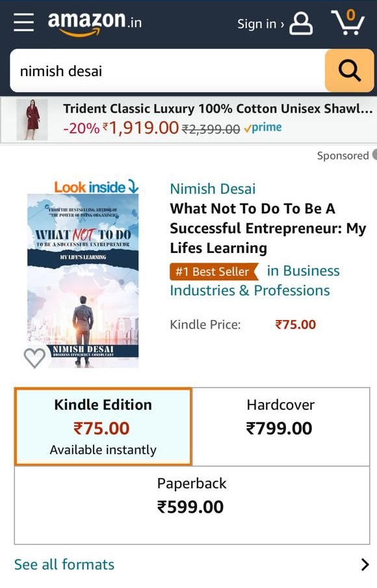Screen dimensions: 377x588
Task: Select the Hardcover format option
Action: coord(281,427)
